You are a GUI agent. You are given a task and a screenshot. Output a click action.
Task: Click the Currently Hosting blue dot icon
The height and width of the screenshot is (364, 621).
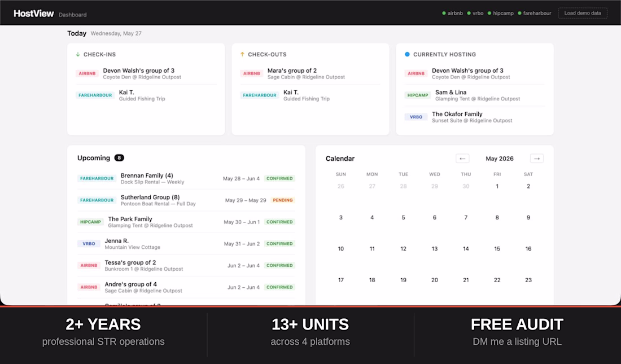(x=407, y=54)
